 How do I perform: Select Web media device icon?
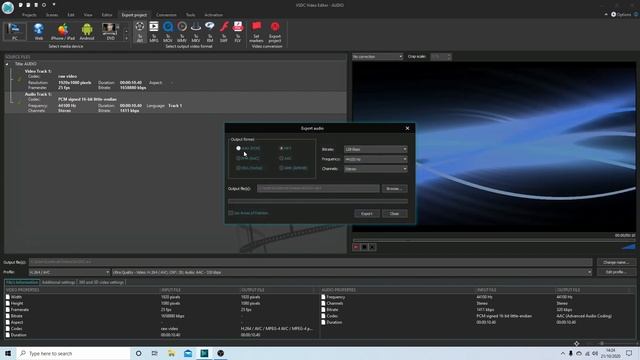[x=39, y=31]
